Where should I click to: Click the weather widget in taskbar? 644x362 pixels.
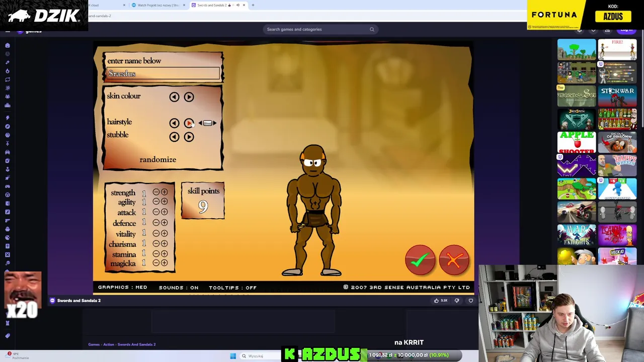click(x=16, y=355)
